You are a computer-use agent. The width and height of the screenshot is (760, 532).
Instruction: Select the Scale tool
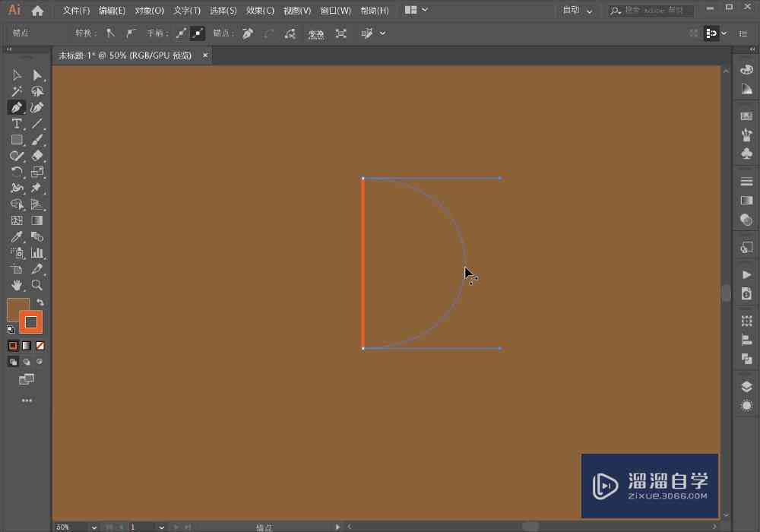click(36, 172)
